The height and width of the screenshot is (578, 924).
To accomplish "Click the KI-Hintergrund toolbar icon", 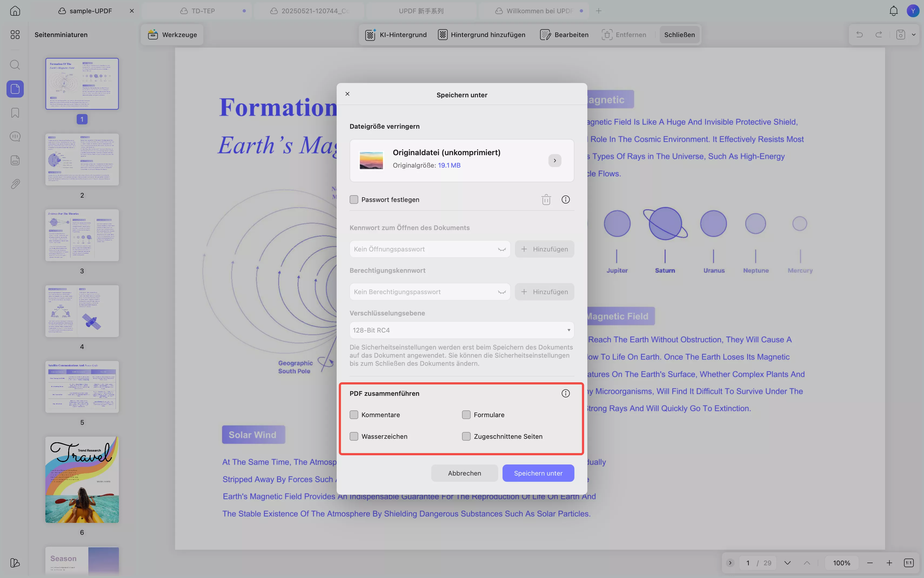I will (x=370, y=34).
